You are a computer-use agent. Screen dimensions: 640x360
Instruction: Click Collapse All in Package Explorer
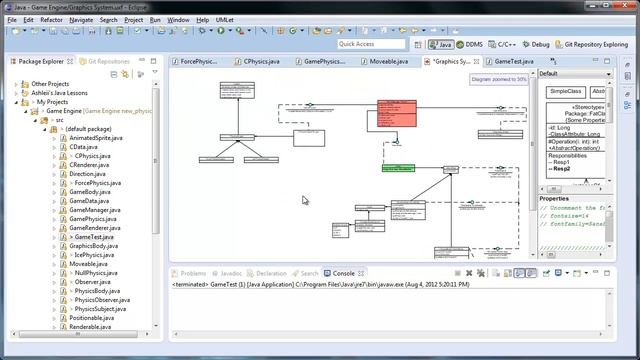tap(114, 74)
